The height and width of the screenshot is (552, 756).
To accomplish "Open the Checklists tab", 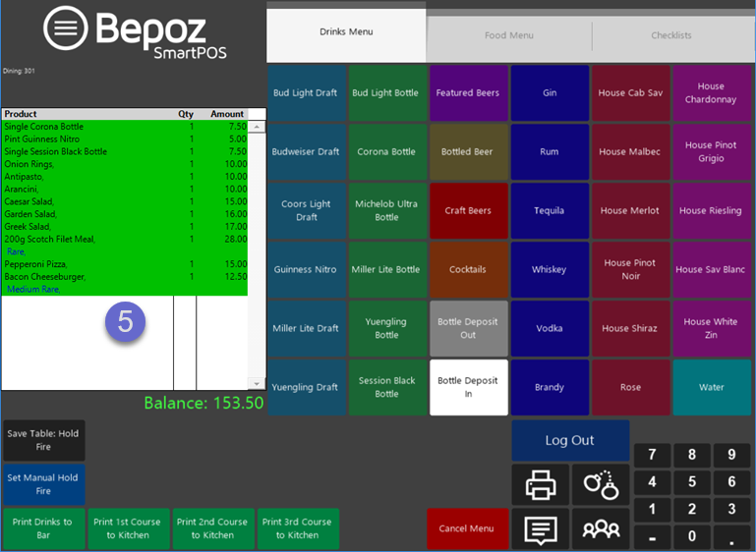I will (671, 35).
